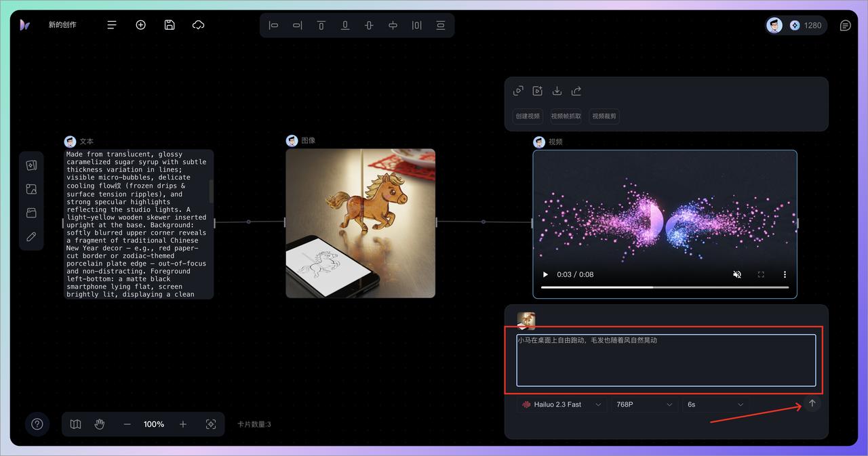The height and width of the screenshot is (456, 868).
Task: Open the Hailuo 2.3 Fast model dropdown
Action: point(561,405)
